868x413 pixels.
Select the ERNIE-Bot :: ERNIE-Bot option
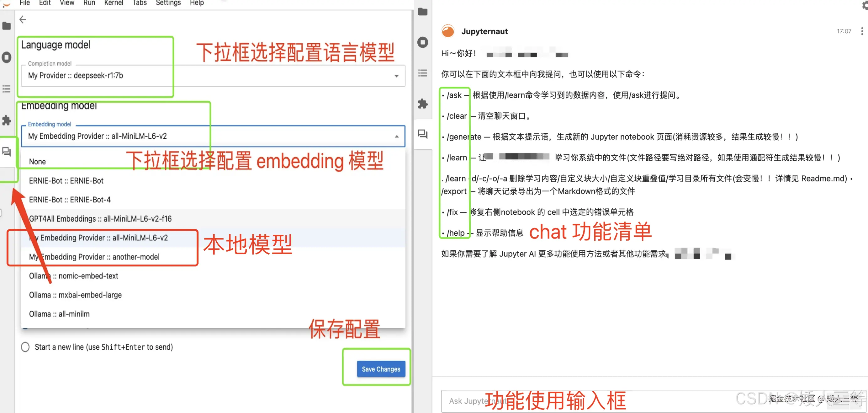coord(66,180)
